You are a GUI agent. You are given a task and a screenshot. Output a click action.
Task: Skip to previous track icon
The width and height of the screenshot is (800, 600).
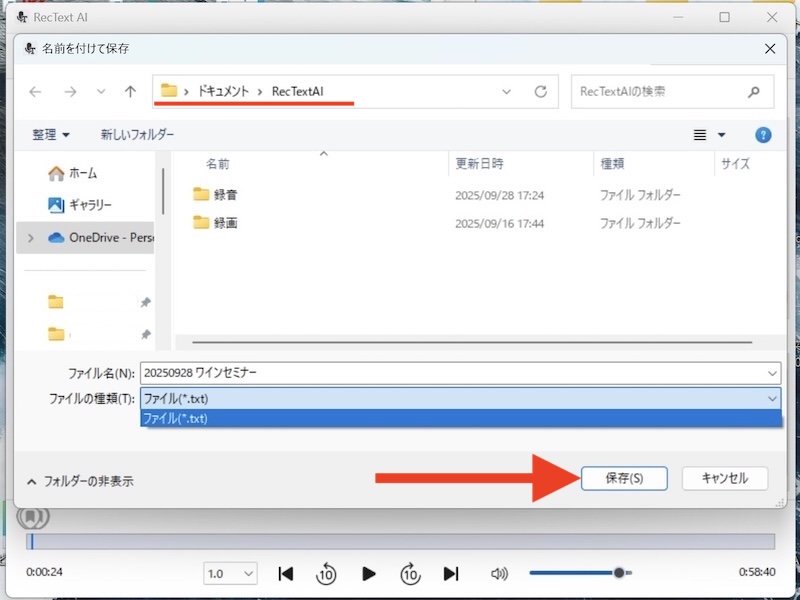(x=286, y=573)
